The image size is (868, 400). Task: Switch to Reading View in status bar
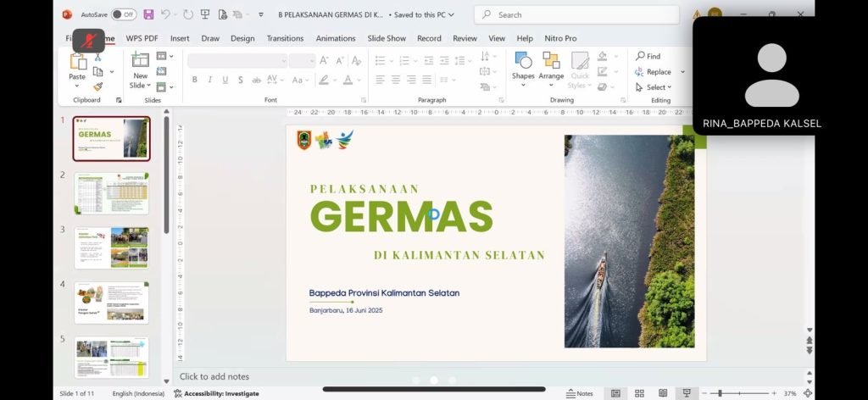663,393
